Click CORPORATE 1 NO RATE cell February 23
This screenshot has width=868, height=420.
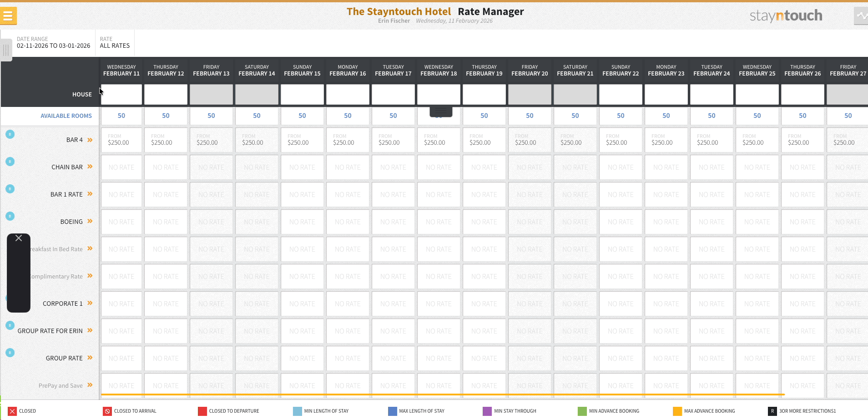666,304
